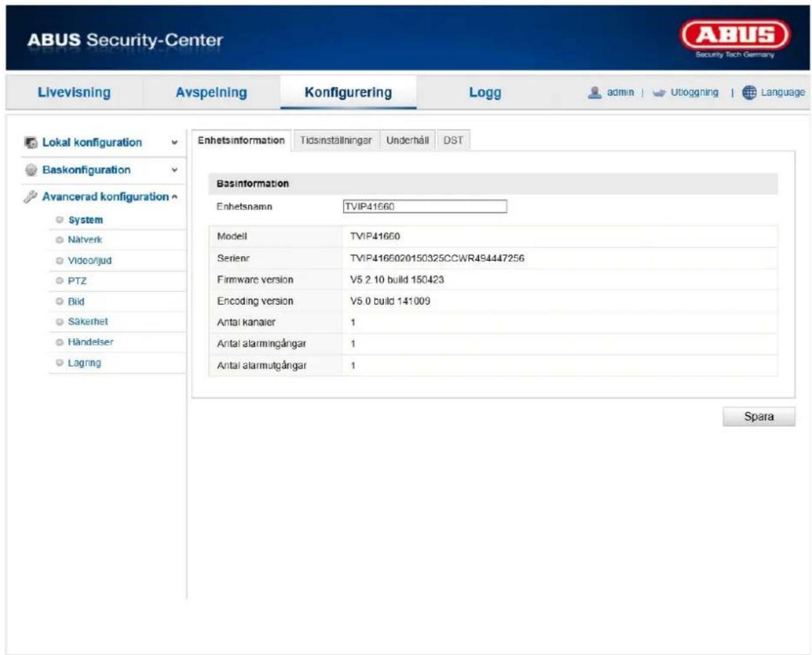Open Baskonfiguration section

(86, 170)
